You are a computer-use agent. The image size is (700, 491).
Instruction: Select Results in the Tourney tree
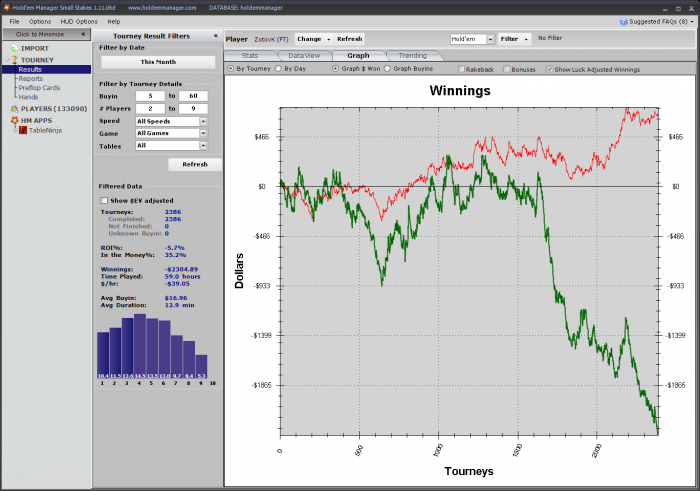(30, 69)
